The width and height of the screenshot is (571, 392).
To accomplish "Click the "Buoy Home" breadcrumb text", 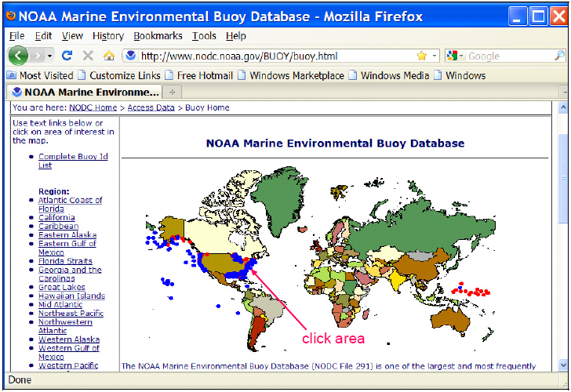I will click(x=207, y=107).
